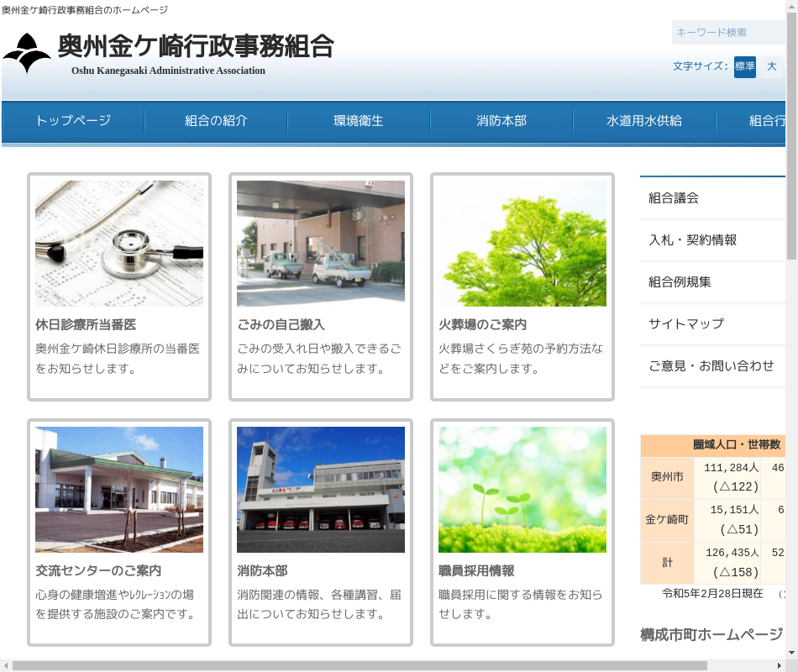The width and height of the screenshot is (798, 672).
Task: Click the vertical scrollbar down arrow
Action: (791, 652)
